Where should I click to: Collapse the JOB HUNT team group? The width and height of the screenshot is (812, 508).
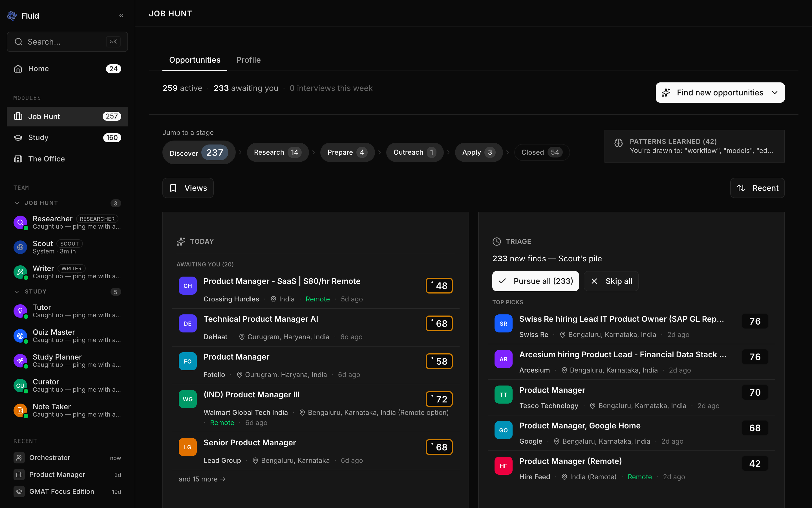(x=17, y=203)
